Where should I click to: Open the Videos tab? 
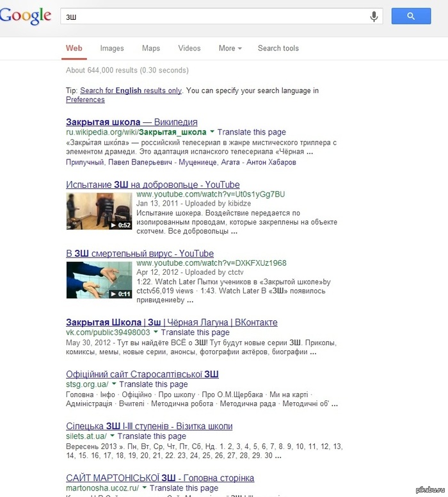pos(189,48)
